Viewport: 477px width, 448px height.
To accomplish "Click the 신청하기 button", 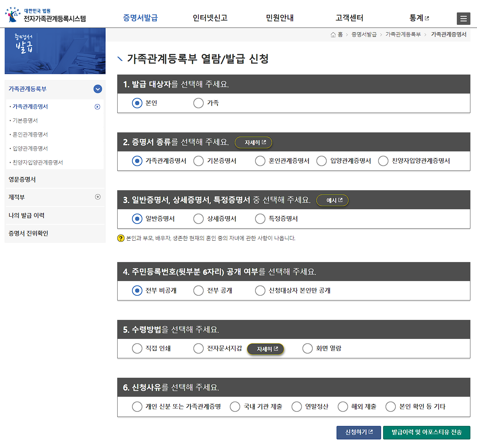I will (358, 432).
